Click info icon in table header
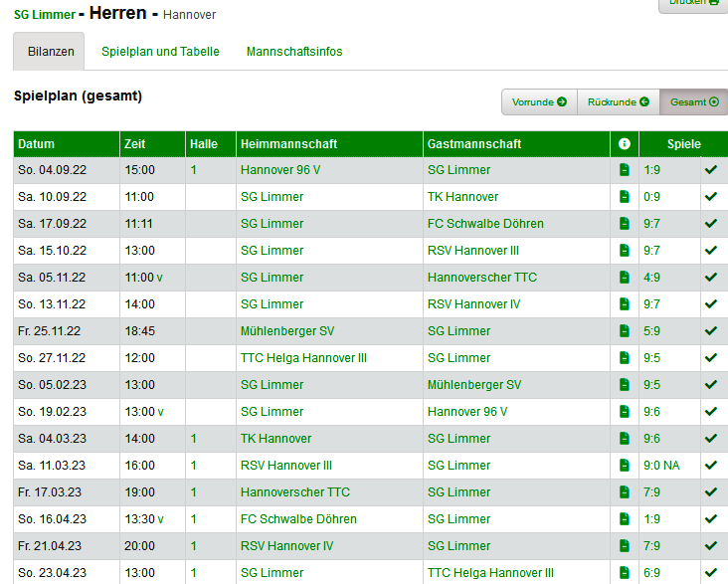The width and height of the screenshot is (728, 584). point(624,144)
